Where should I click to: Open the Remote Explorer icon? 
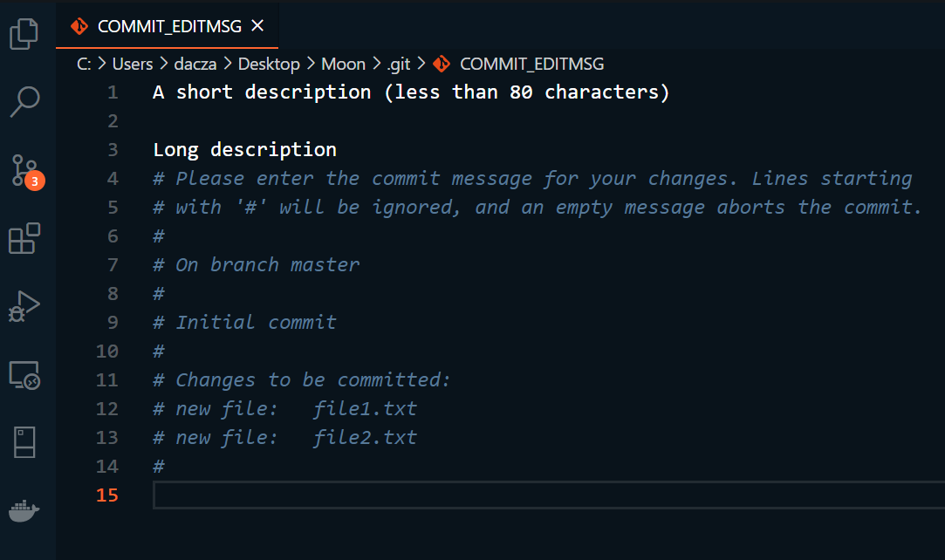(x=24, y=375)
